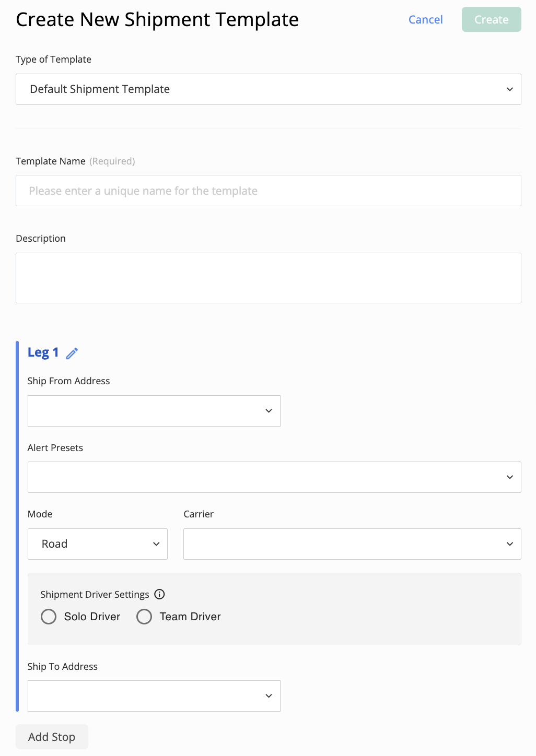Click inside the Description text area
The height and width of the screenshot is (756, 536).
point(269,278)
